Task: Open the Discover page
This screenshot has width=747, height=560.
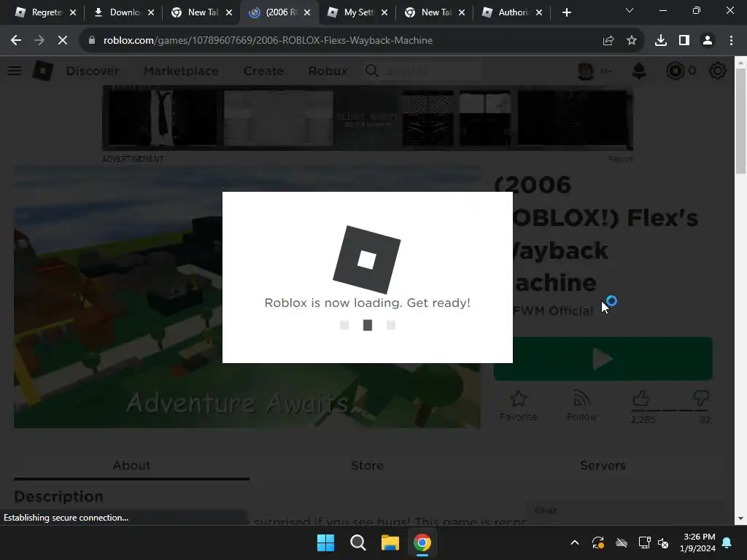Action: point(93,71)
